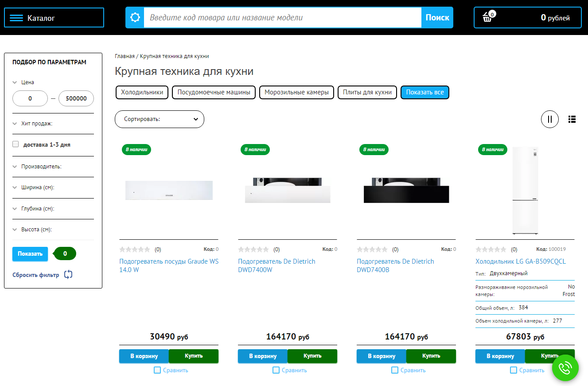Click the blue Показать filter button
This screenshot has height=386, width=588.
tap(30, 254)
